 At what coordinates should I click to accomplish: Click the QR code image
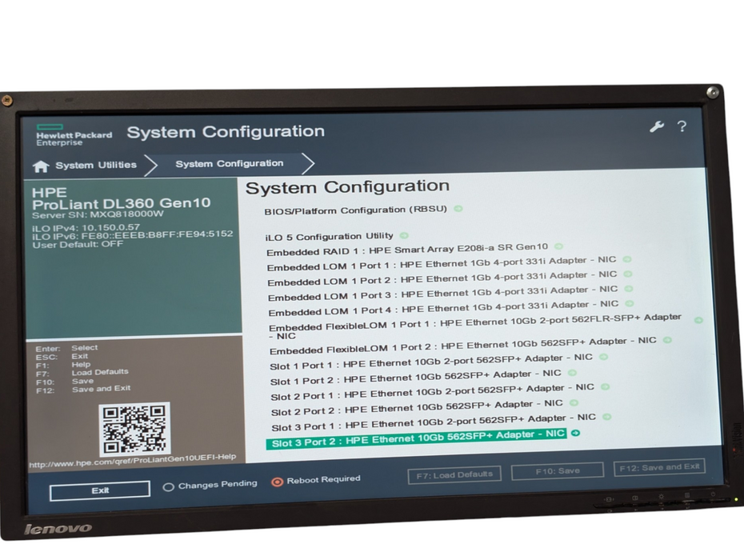pos(134,429)
